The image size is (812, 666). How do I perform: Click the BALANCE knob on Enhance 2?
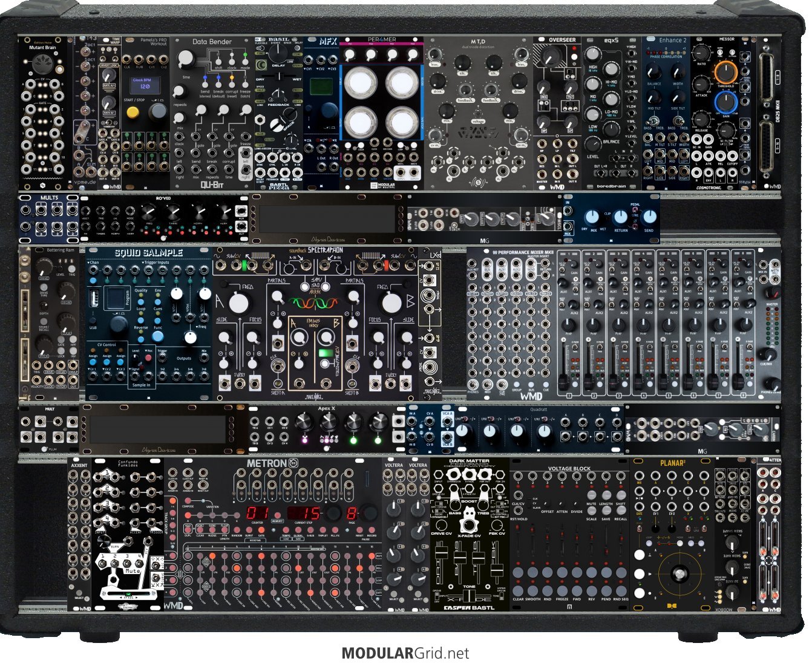point(653,71)
